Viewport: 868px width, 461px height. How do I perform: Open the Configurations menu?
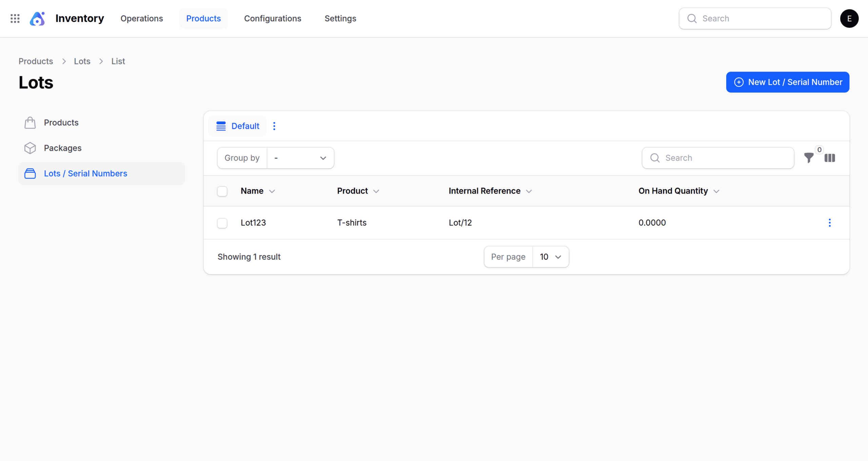pos(273,18)
